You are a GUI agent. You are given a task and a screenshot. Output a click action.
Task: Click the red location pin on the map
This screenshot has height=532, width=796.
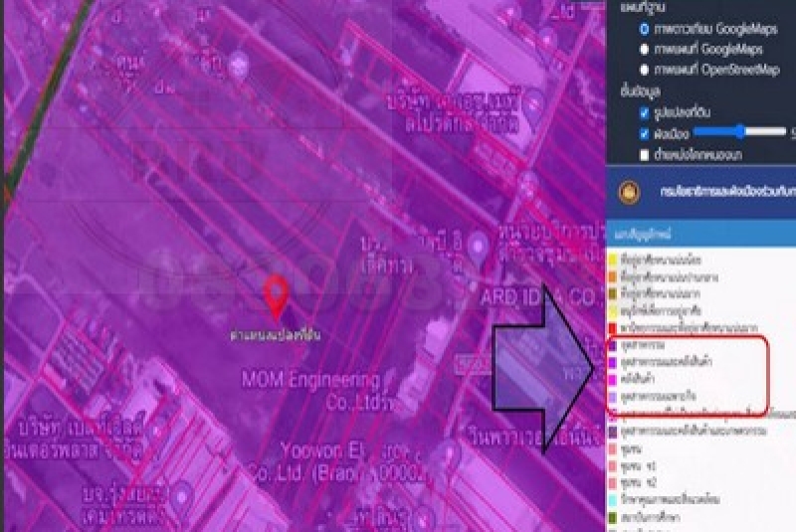pyautogui.click(x=276, y=294)
